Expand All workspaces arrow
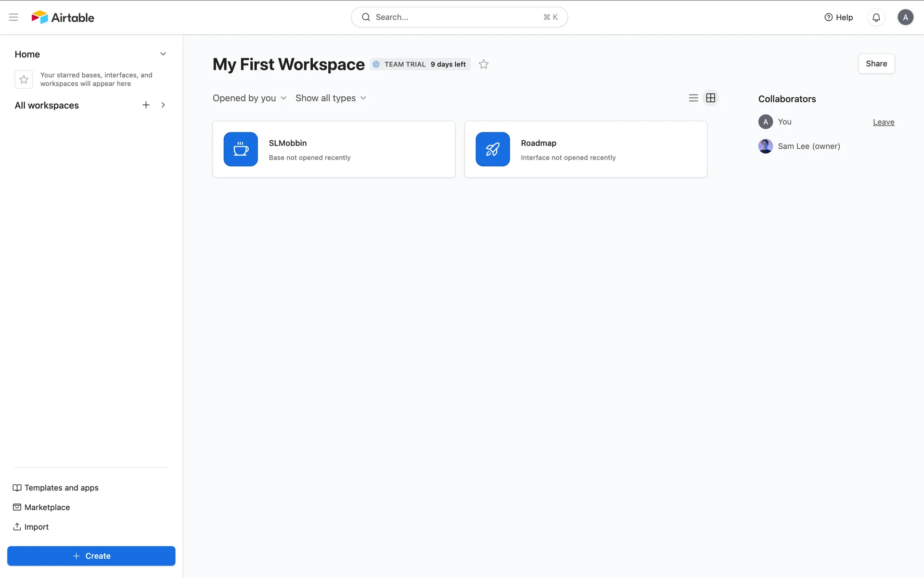 tap(163, 105)
